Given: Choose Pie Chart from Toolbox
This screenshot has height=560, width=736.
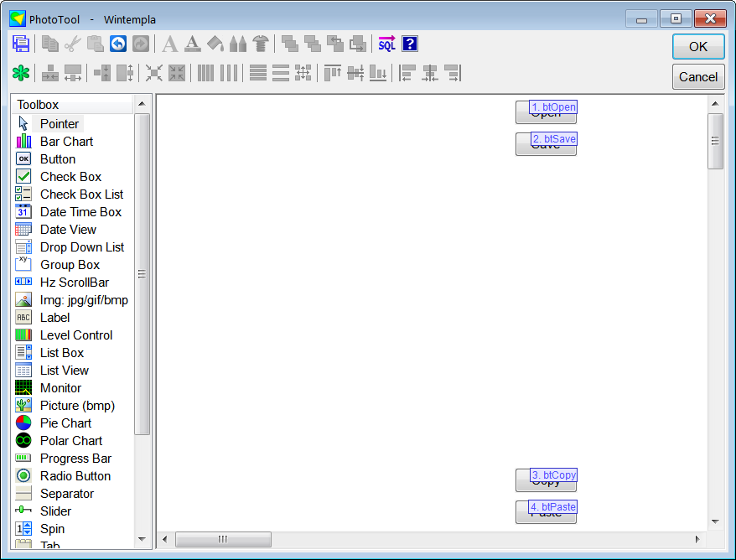Looking at the screenshot, I should 65,423.
